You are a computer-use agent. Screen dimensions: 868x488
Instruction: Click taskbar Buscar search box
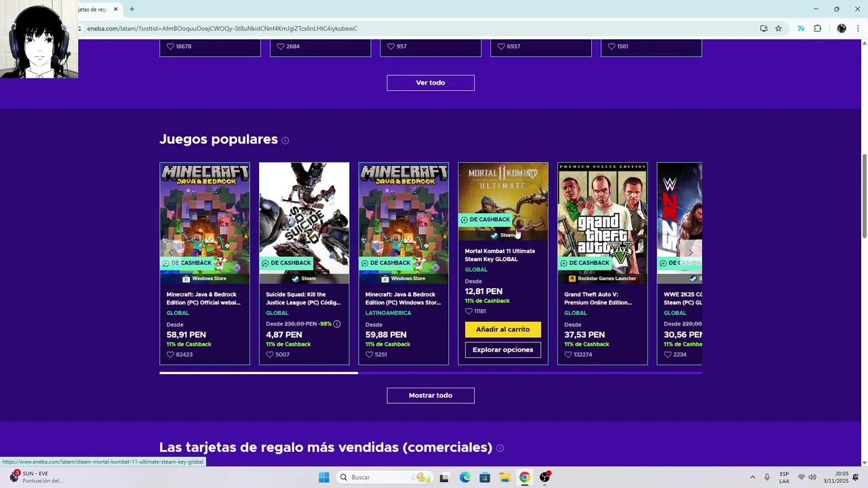(385, 477)
